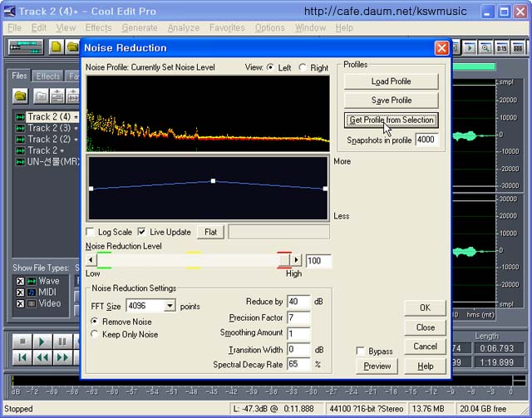Open the Favorites menu

[227, 27]
